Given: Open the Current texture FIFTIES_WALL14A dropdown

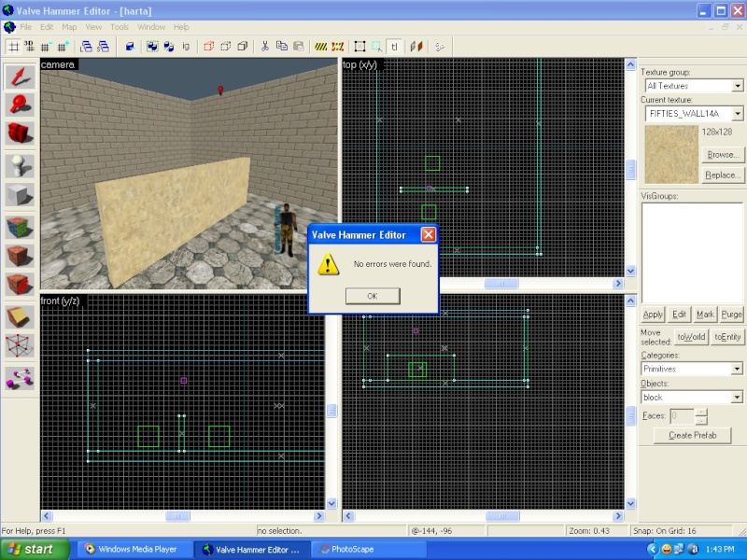Looking at the screenshot, I should coord(738,113).
